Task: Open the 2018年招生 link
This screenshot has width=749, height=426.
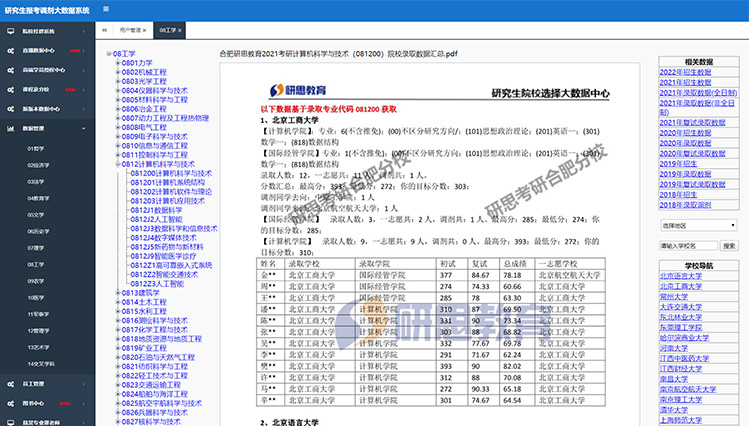Action: tap(678, 195)
